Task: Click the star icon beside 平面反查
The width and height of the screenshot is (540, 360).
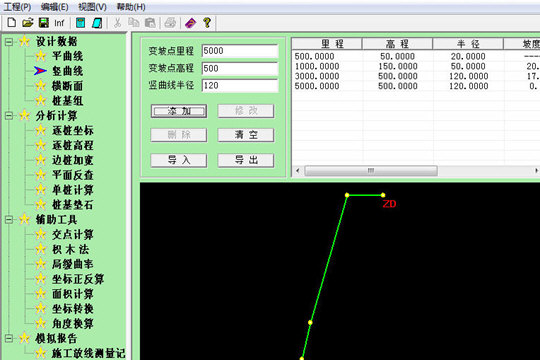Action: (x=41, y=175)
